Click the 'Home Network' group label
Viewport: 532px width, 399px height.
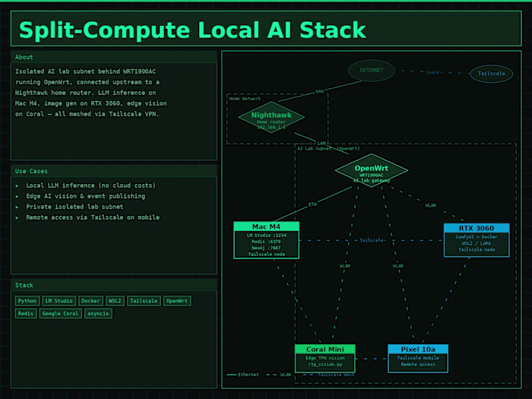pos(245,99)
